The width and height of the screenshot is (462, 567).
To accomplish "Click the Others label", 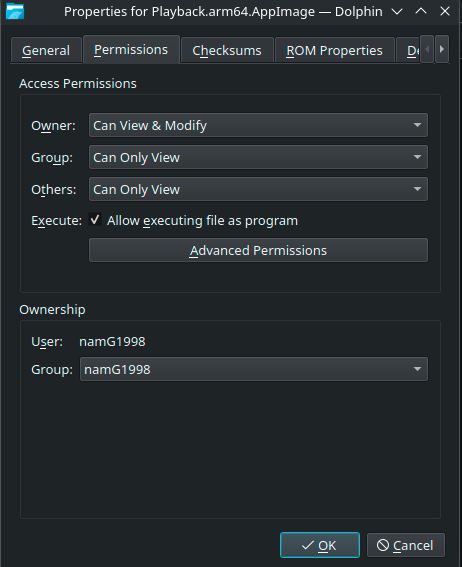I will [54, 189].
